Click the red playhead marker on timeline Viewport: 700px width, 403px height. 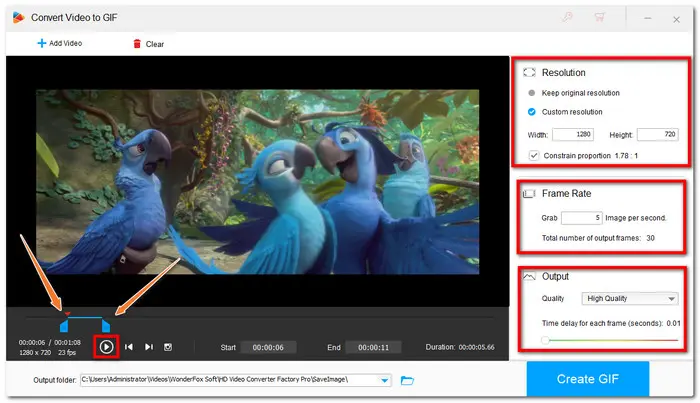tap(67, 314)
